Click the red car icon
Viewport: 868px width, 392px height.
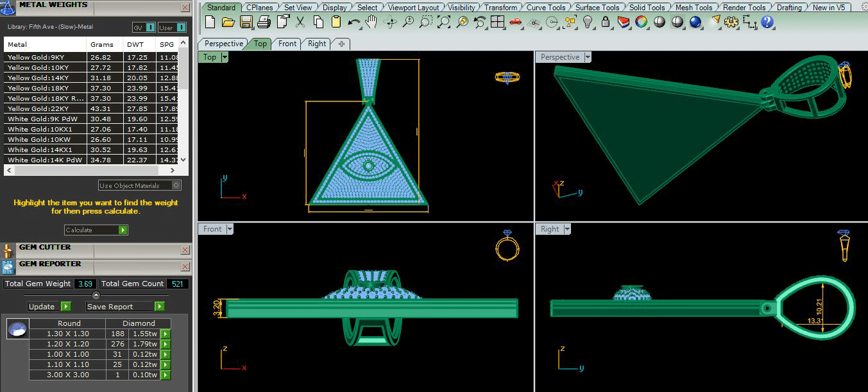(516, 22)
